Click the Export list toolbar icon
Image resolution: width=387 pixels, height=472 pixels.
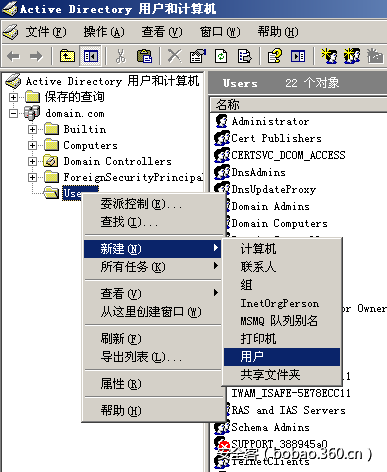tap(244, 56)
